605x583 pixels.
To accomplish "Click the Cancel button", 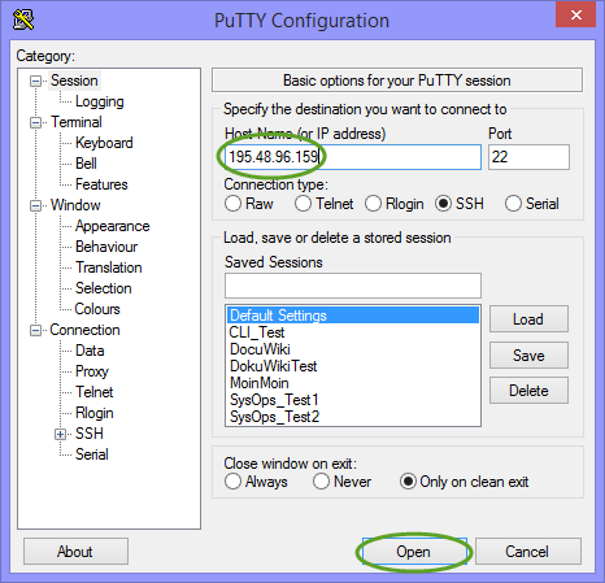I will click(x=528, y=551).
